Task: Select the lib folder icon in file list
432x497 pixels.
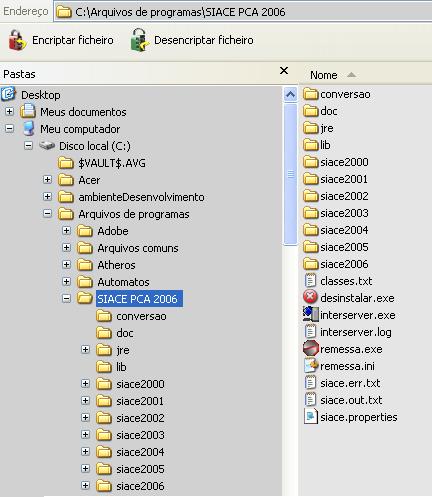Action: point(311,145)
